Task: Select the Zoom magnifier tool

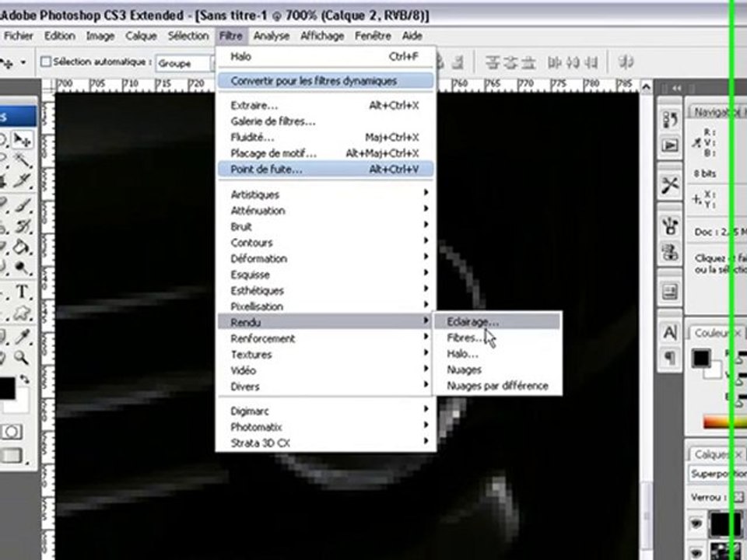Action: coord(22,357)
